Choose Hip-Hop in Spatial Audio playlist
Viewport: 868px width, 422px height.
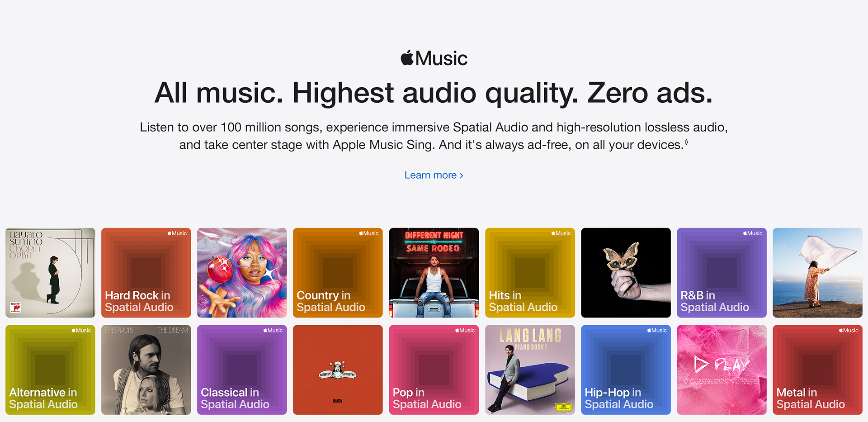[x=626, y=370]
